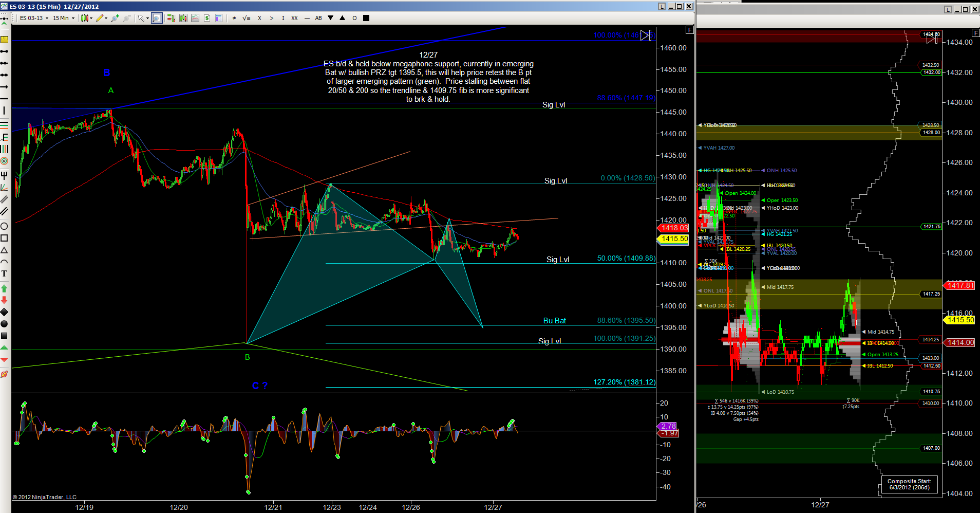
Task: Toggle the active zoom-frame cursor mode
Action: click(157, 18)
